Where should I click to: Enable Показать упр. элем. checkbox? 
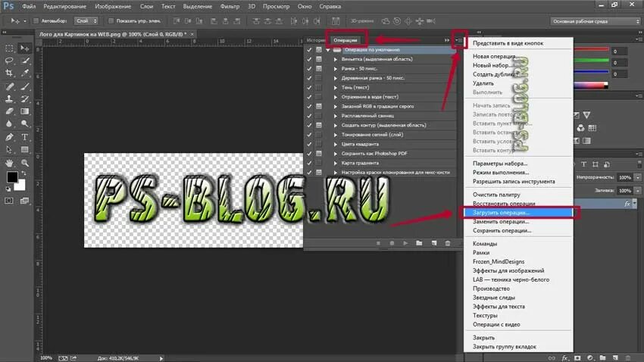pos(111,20)
